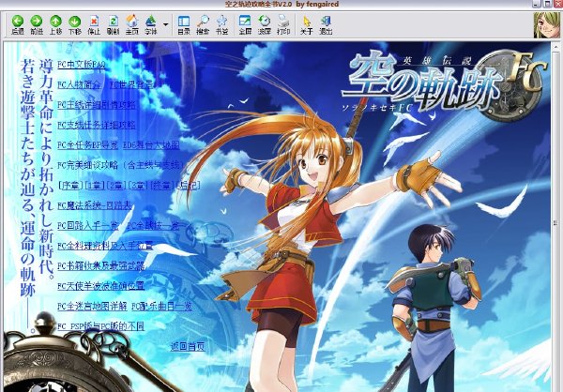Open the FC天使羊波波准确位置 link
The height and width of the screenshot is (392, 563).
(101, 286)
